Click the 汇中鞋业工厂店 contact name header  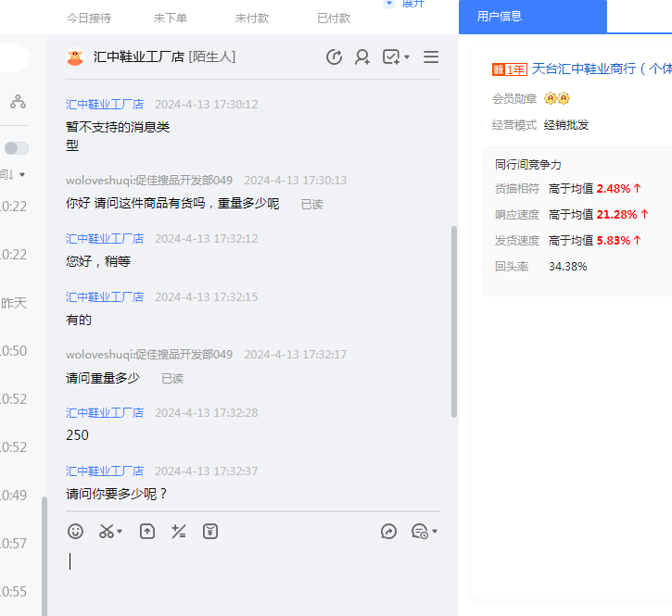pos(137,57)
